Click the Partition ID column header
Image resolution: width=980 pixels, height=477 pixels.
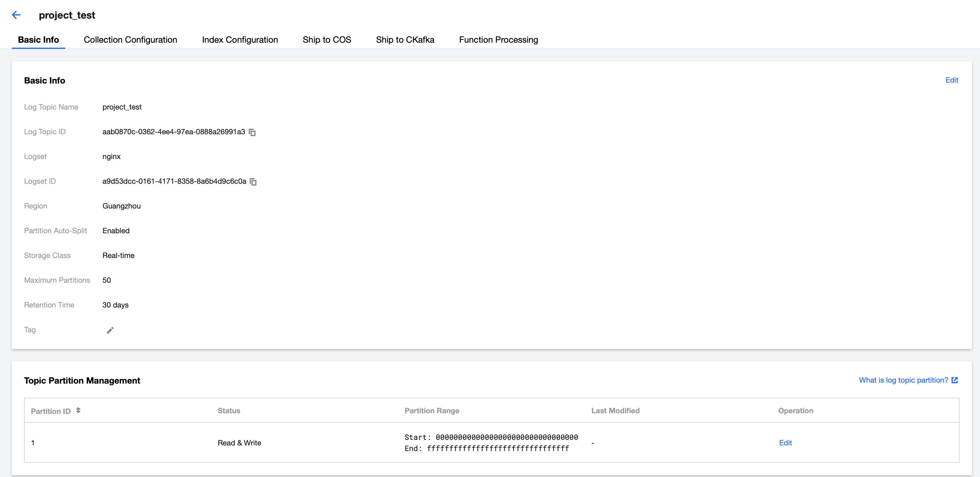[51, 411]
